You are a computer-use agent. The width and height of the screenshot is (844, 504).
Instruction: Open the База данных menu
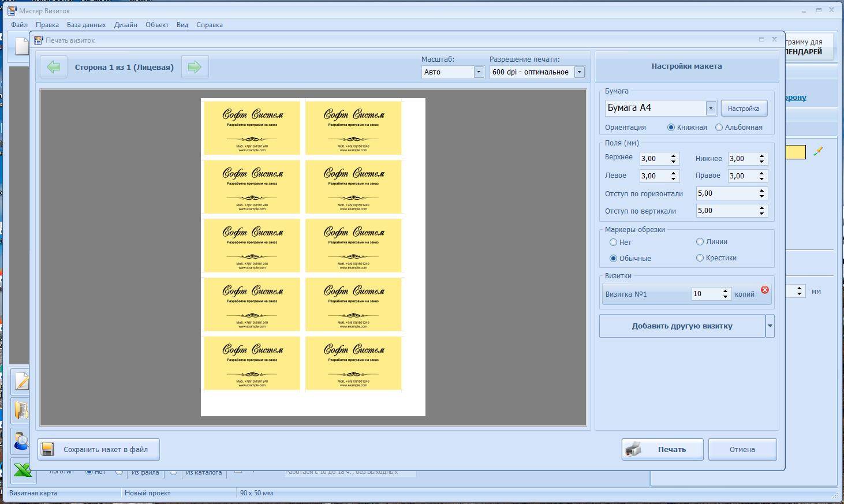click(x=86, y=25)
